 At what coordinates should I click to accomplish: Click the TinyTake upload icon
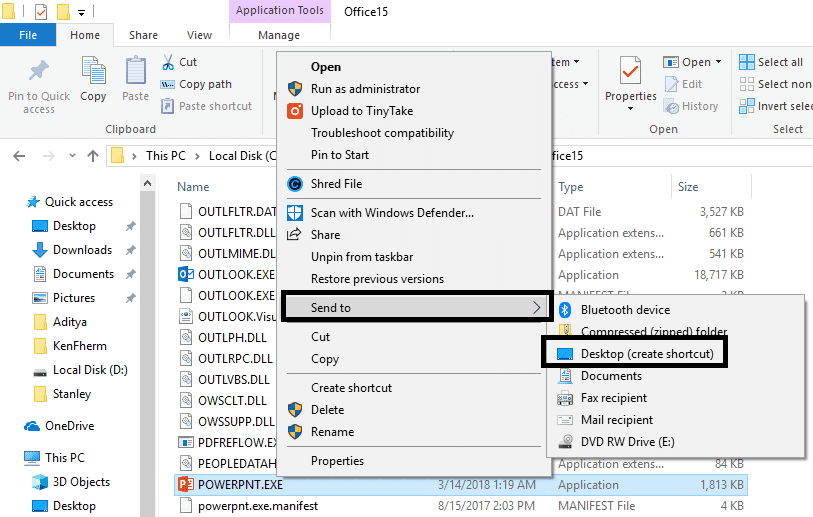click(295, 111)
